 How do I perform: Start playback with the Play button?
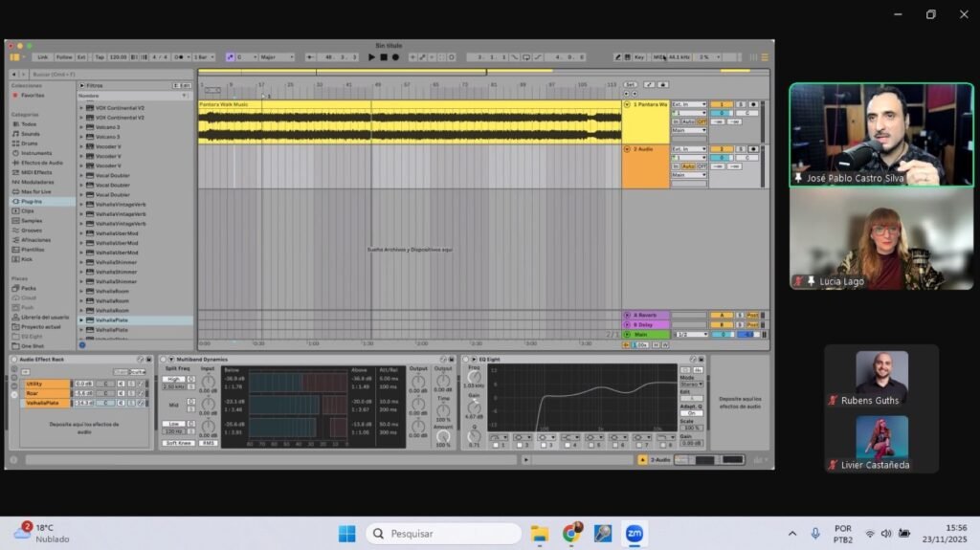click(371, 56)
